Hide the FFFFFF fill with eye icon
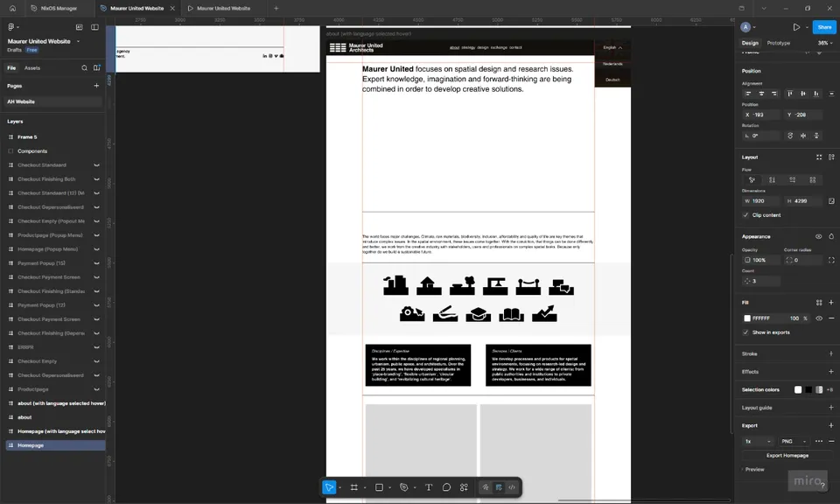 (x=819, y=318)
